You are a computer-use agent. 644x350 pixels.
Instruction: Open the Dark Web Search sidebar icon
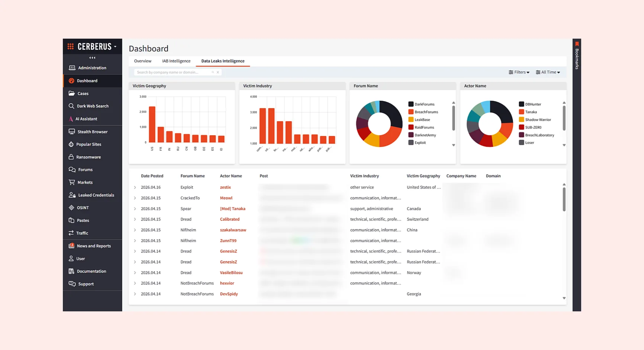[71, 106]
